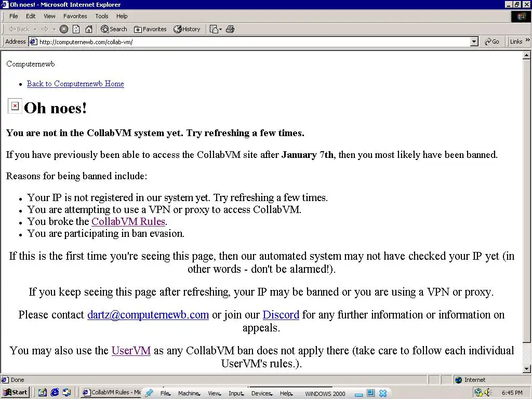Open the Tools menu

[101, 16]
